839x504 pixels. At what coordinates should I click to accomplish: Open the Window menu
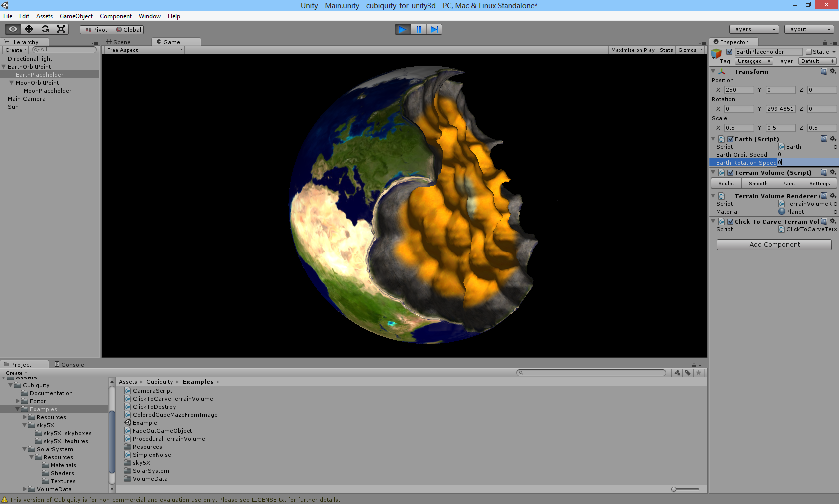point(150,16)
